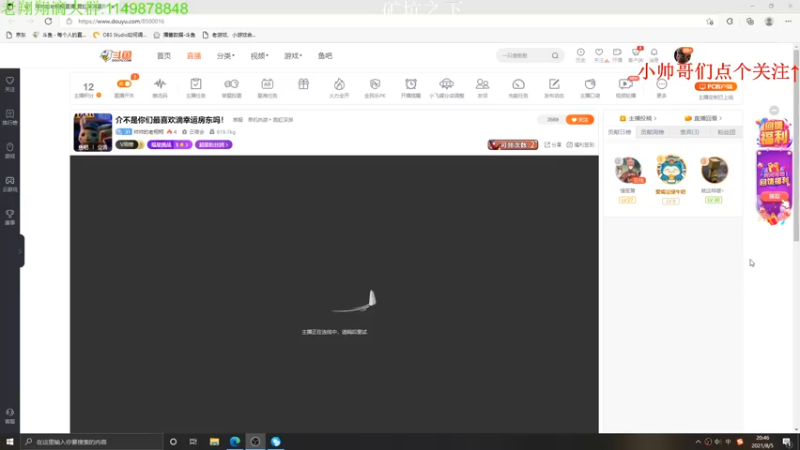
Task: Open the gauge recharge task icon
Action: point(518,84)
